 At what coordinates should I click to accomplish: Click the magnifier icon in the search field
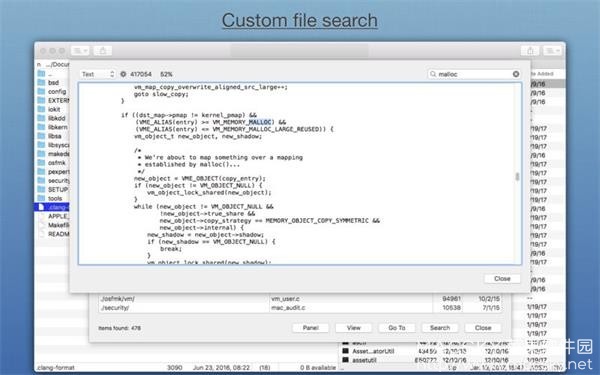tap(433, 74)
